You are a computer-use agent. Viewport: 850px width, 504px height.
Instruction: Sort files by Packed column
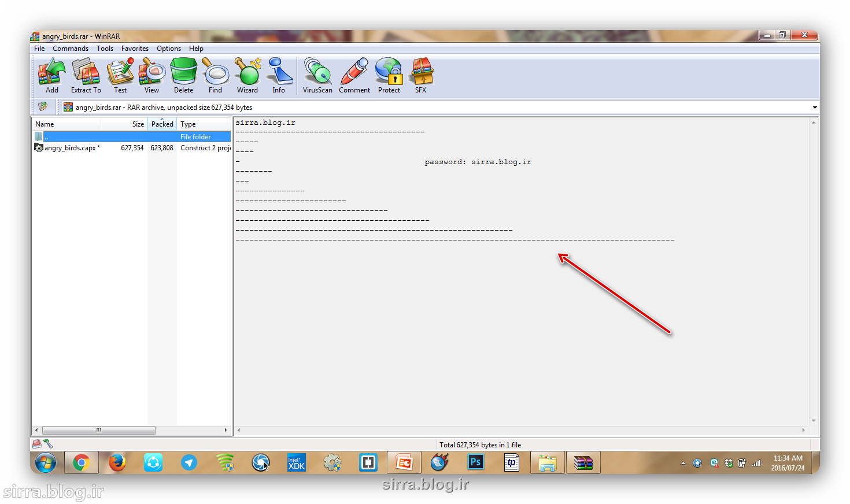[162, 124]
